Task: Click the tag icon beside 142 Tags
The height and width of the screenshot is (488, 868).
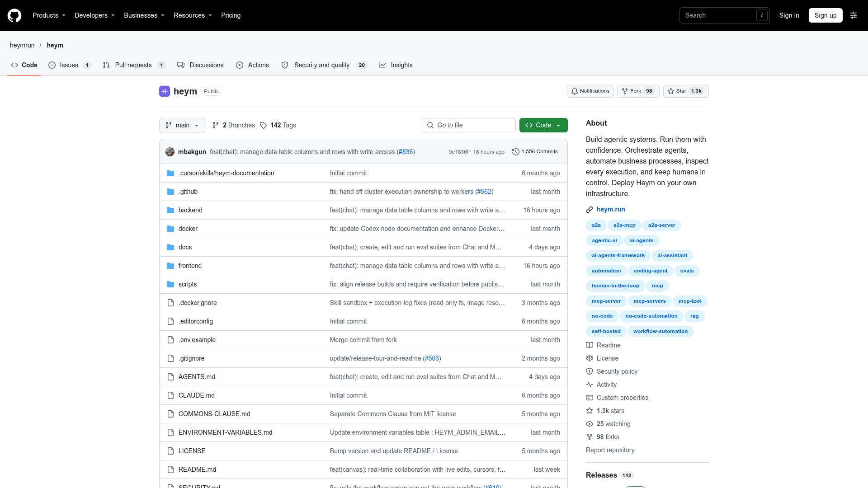Action: [263, 125]
